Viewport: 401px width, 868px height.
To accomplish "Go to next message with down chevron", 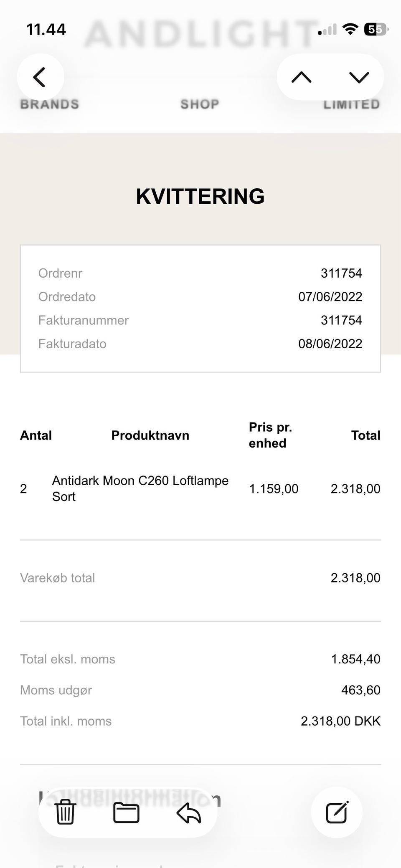I will click(x=359, y=77).
